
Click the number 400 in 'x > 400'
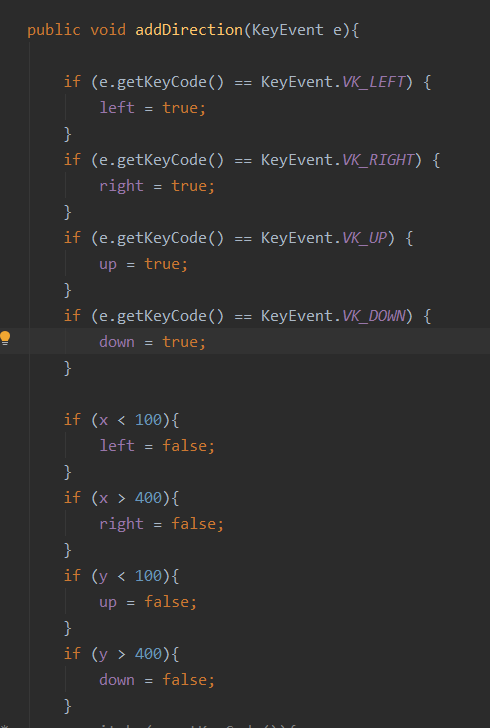(x=148, y=498)
